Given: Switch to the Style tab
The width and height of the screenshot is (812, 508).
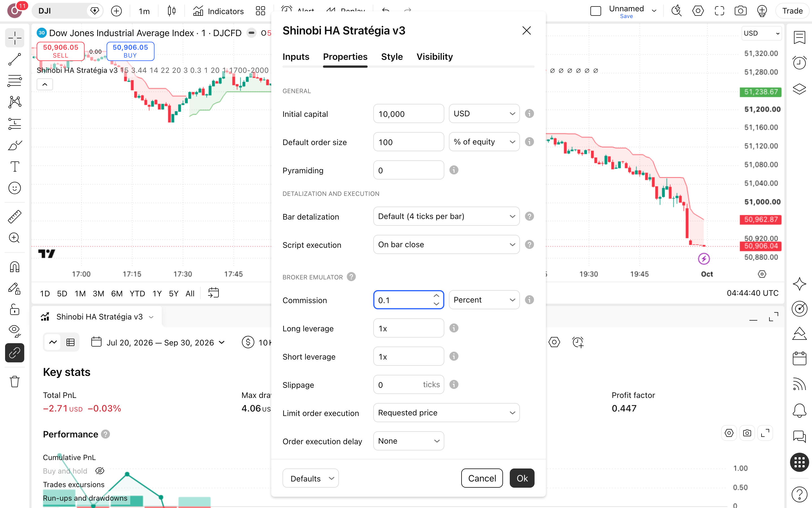Looking at the screenshot, I should pyautogui.click(x=392, y=57).
